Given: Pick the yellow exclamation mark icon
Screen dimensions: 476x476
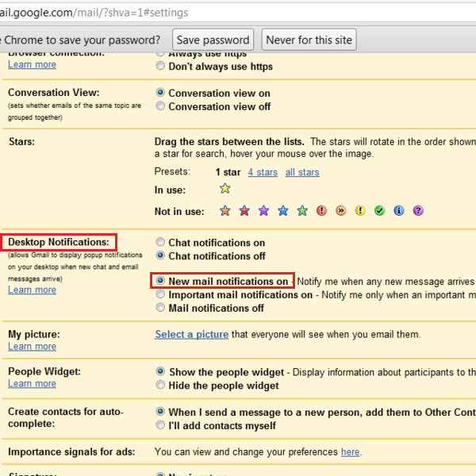Looking at the screenshot, I should [360, 210].
